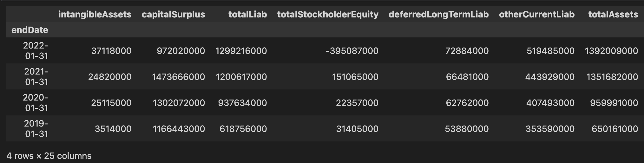Click the 2019 otherCurrentLiab value 353590000
644x163 pixels.
(550, 129)
